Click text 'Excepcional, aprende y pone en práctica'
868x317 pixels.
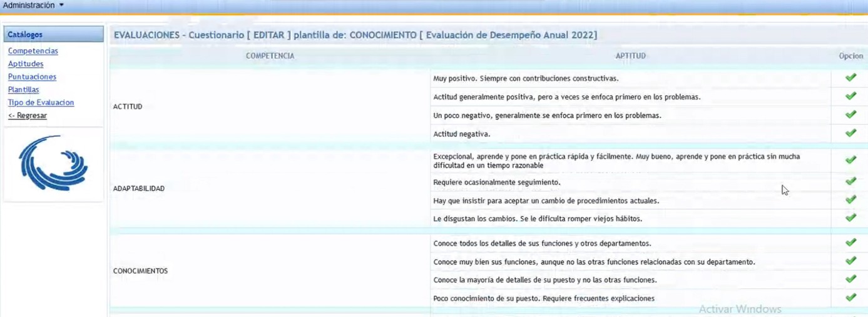[x=616, y=161]
